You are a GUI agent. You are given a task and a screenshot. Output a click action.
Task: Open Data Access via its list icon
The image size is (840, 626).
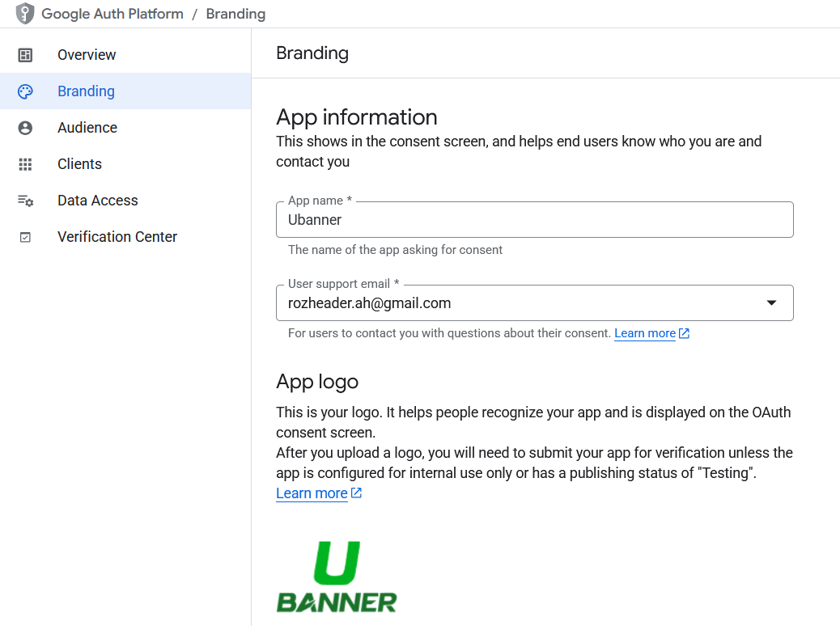tap(25, 200)
